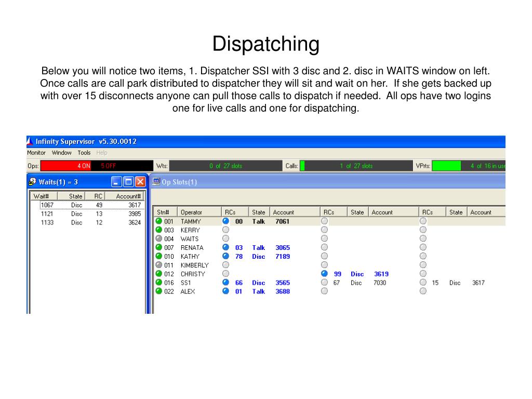Click green status icon for station 007 RENATA

pyautogui.click(x=158, y=247)
